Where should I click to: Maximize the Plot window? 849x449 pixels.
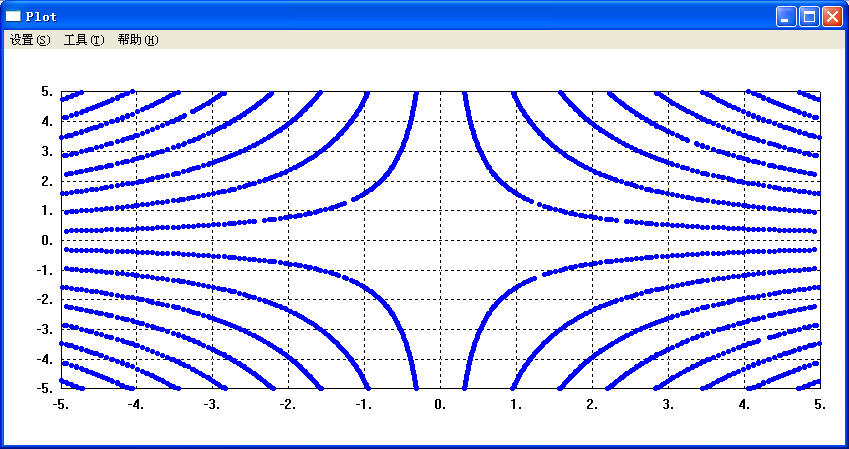(x=810, y=17)
